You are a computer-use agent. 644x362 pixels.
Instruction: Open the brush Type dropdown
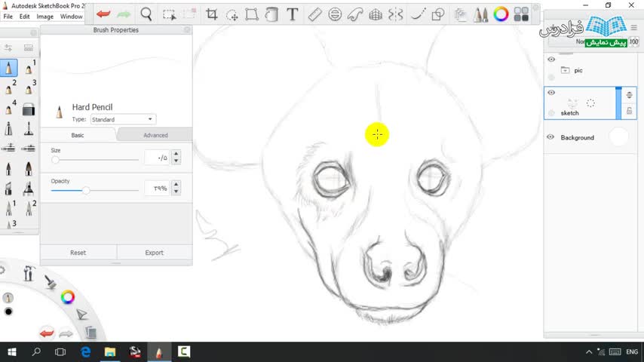(x=123, y=119)
